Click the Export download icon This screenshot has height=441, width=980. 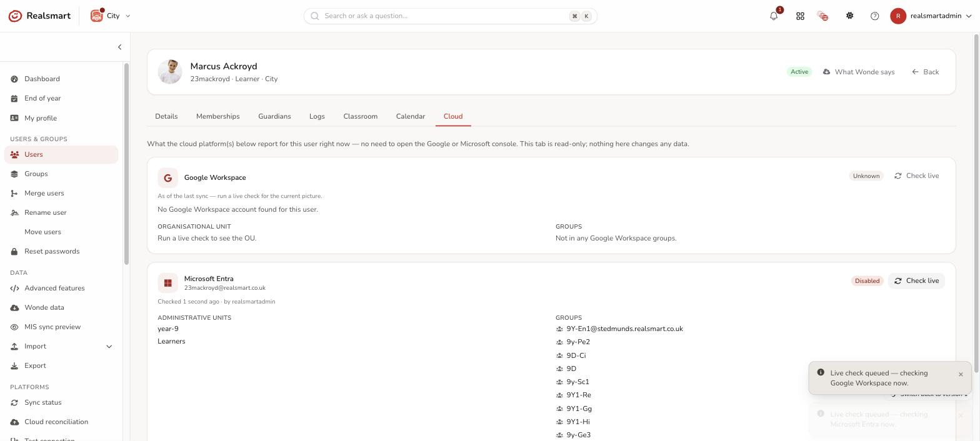(x=14, y=365)
